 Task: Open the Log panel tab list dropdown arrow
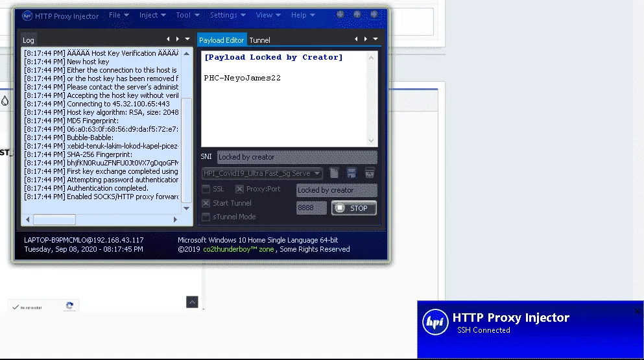(187, 39)
